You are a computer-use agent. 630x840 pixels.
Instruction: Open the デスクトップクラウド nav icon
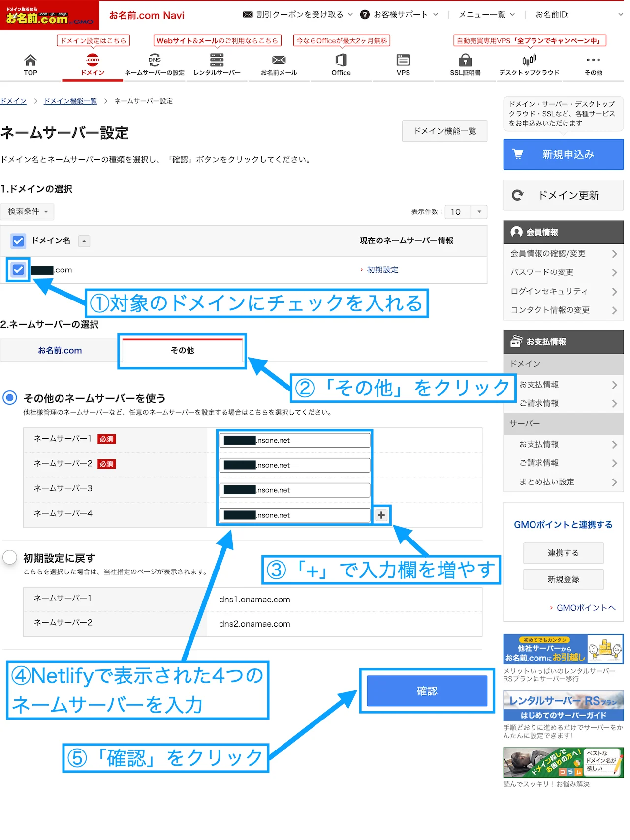point(529,60)
